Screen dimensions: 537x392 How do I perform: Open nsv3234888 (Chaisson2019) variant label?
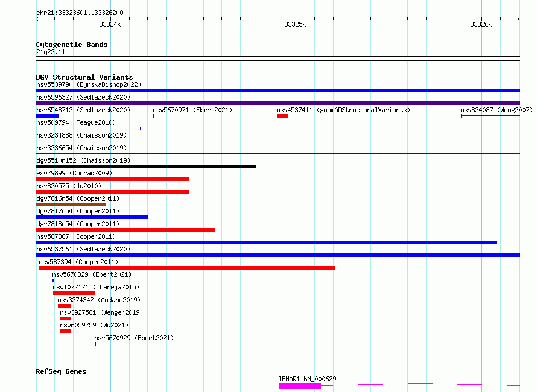(x=81, y=135)
